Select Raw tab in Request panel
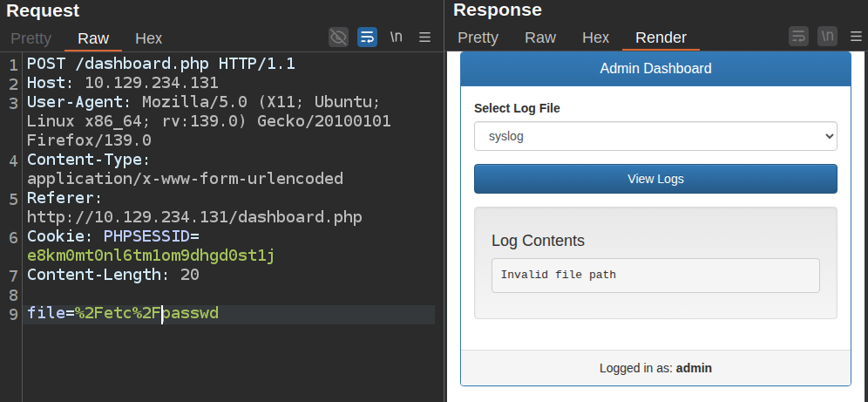 tap(93, 38)
